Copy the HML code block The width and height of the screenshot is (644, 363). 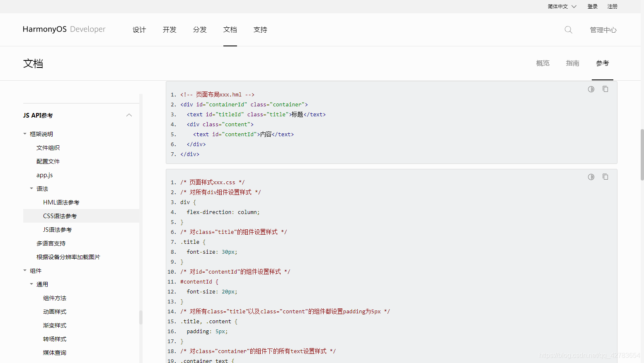tap(605, 89)
